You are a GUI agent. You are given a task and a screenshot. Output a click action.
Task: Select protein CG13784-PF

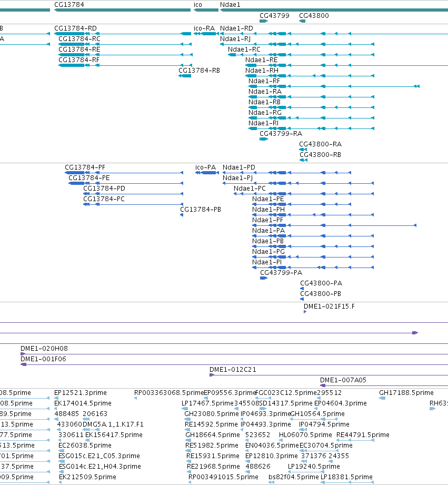click(x=124, y=173)
